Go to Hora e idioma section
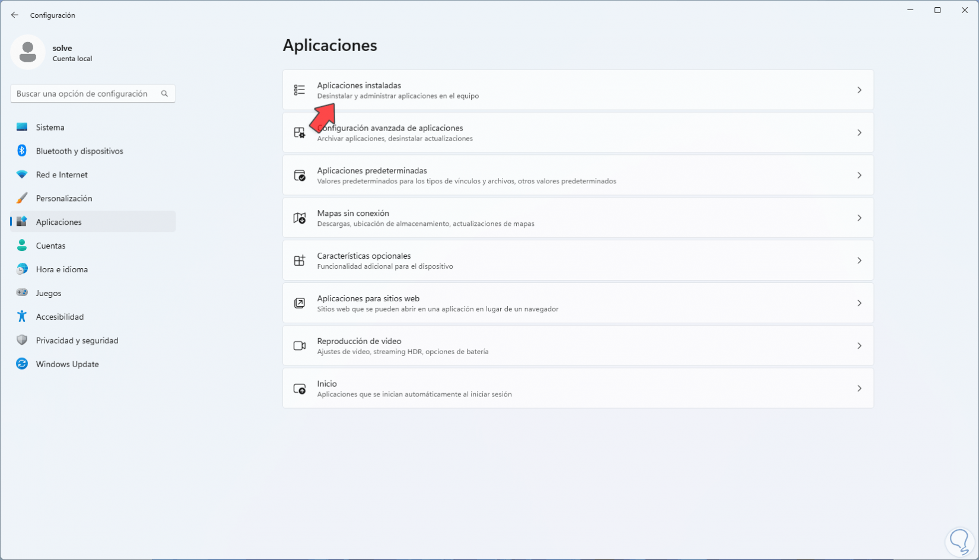The image size is (979, 560). tap(62, 269)
